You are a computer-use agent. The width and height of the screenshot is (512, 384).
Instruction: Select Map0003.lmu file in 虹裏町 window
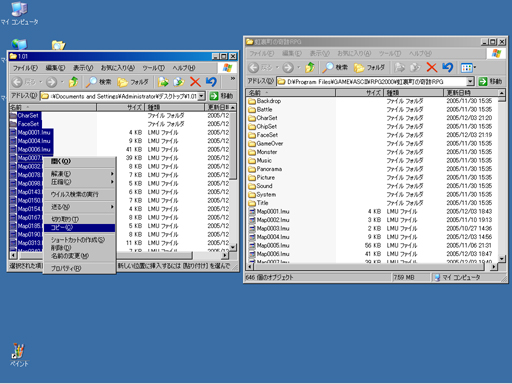pyautogui.click(x=269, y=228)
